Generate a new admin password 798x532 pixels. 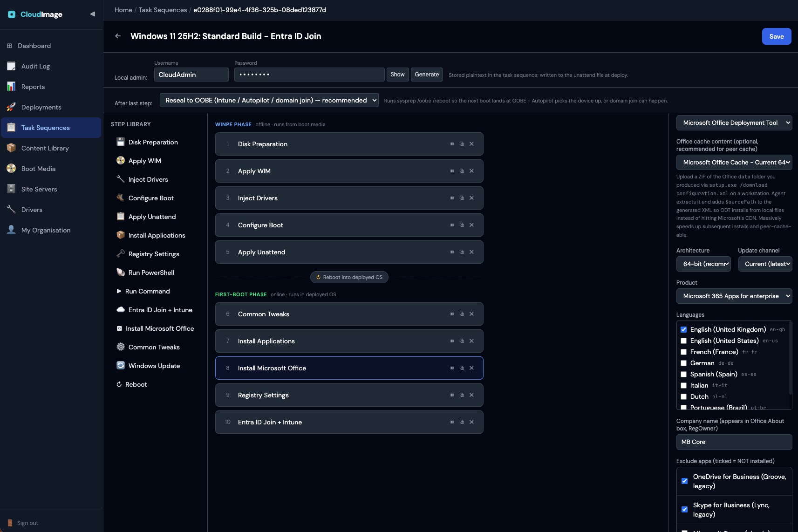click(x=427, y=75)
